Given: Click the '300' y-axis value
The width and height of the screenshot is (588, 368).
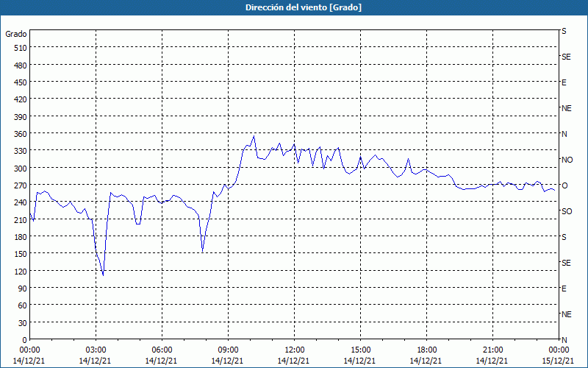Looking at the screenshot, I should click(21, 169).
